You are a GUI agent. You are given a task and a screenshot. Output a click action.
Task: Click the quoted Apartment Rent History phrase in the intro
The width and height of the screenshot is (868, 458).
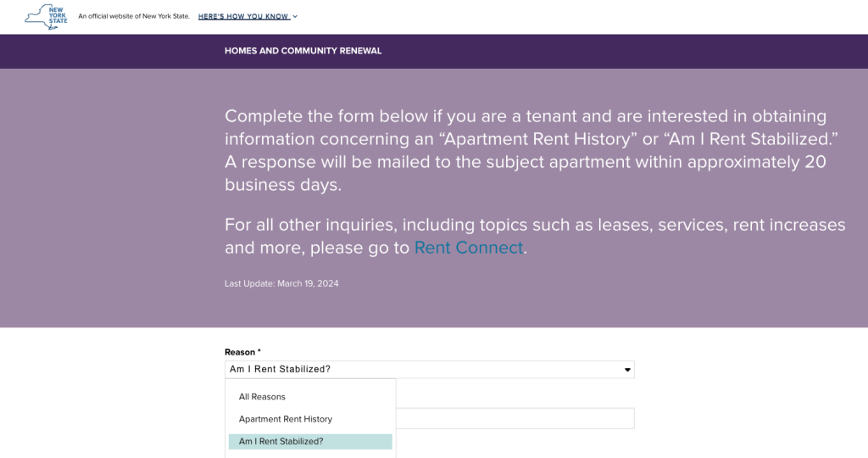537,139
